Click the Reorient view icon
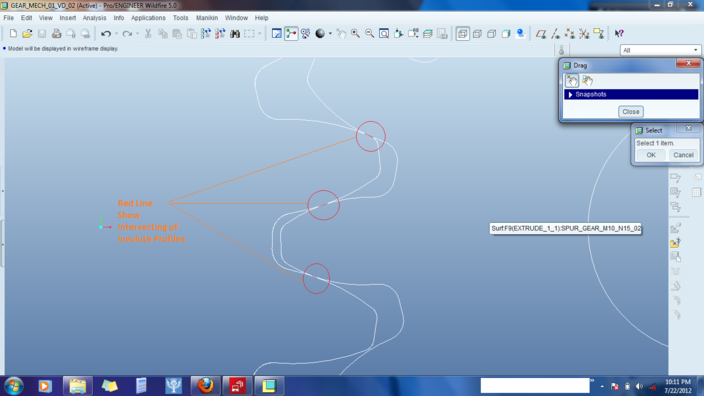The width and height of the screenshot is (704, 396). (x=398, y=34)
